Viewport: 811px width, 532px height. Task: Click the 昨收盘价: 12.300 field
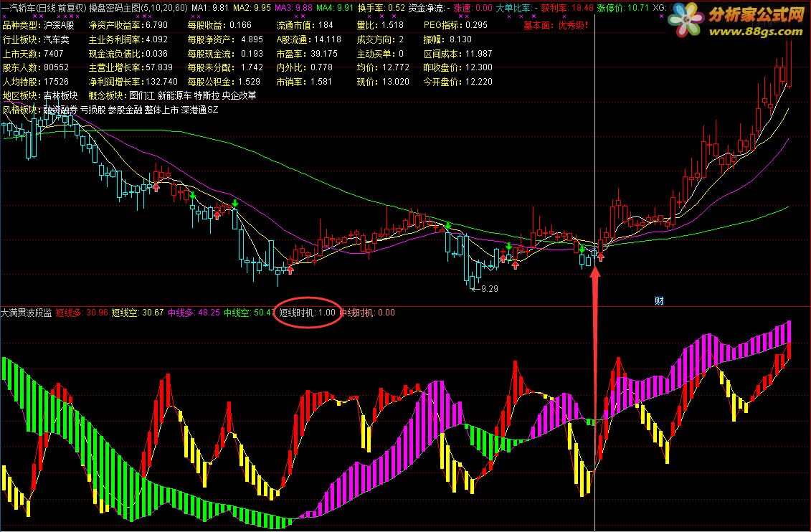point(457,67)
